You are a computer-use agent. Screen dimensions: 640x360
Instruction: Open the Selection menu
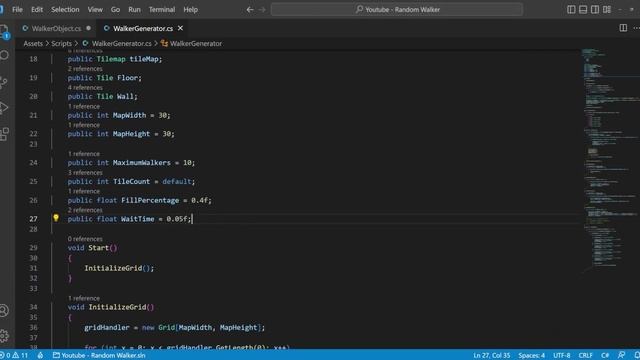point(65,9)
